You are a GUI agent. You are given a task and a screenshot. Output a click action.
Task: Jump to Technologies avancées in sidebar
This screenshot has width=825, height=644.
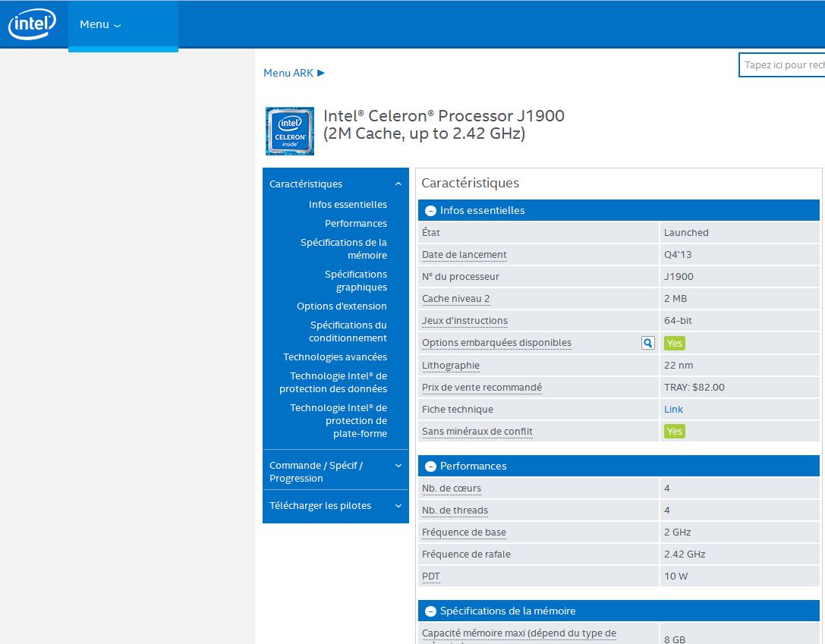pos(335,357)
